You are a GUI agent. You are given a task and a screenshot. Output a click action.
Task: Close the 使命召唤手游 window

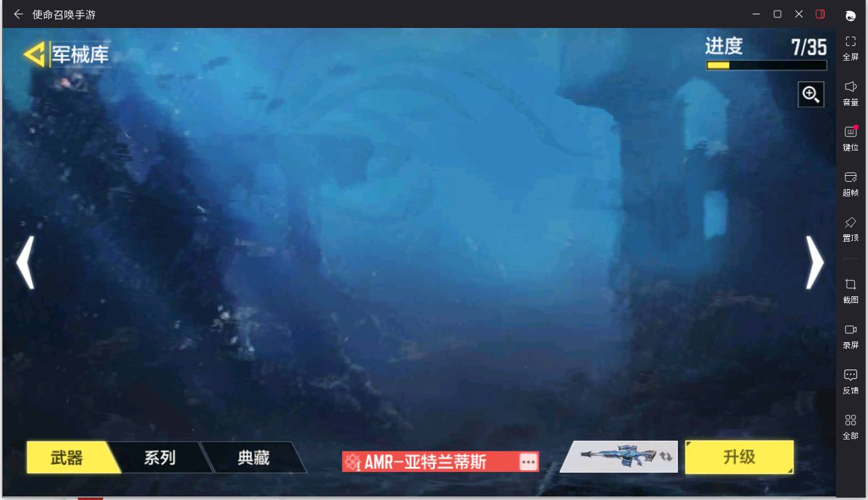coord(799,14)
